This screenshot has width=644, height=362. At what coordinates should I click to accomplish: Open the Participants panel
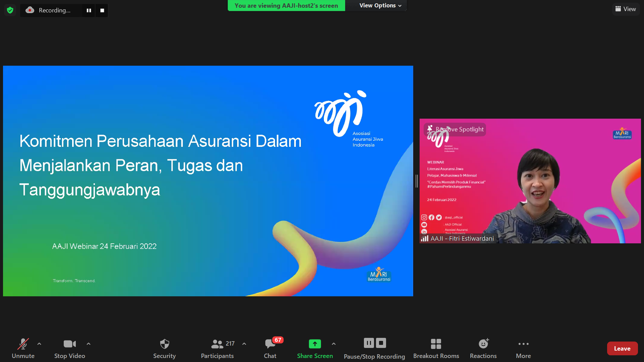(x=217, y=348)
